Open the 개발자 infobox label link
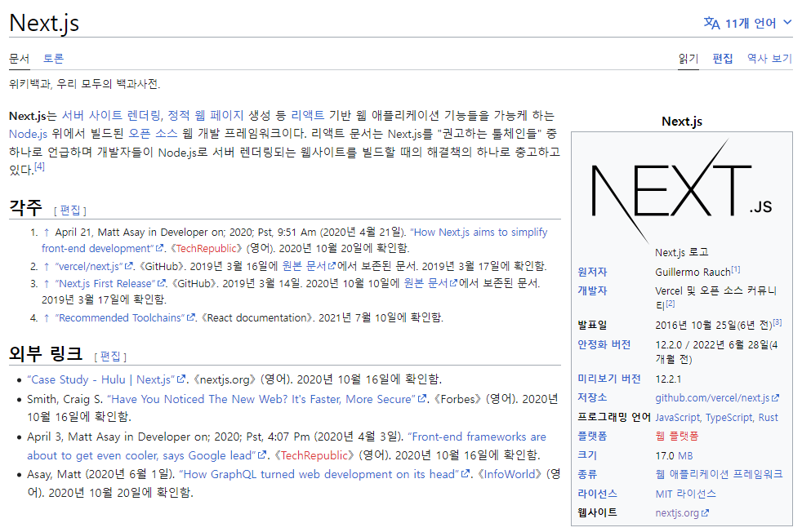 pyautogui.click(x=592, y=290)
